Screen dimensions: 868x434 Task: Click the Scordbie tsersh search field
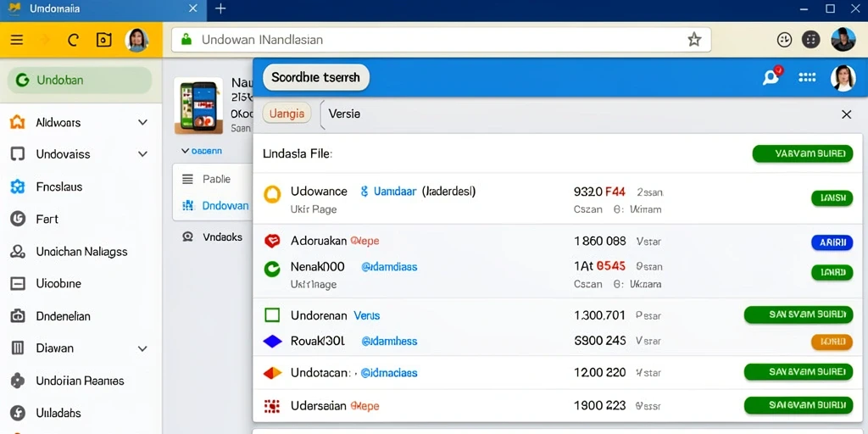pyautogui.click(x=315, y=77)
